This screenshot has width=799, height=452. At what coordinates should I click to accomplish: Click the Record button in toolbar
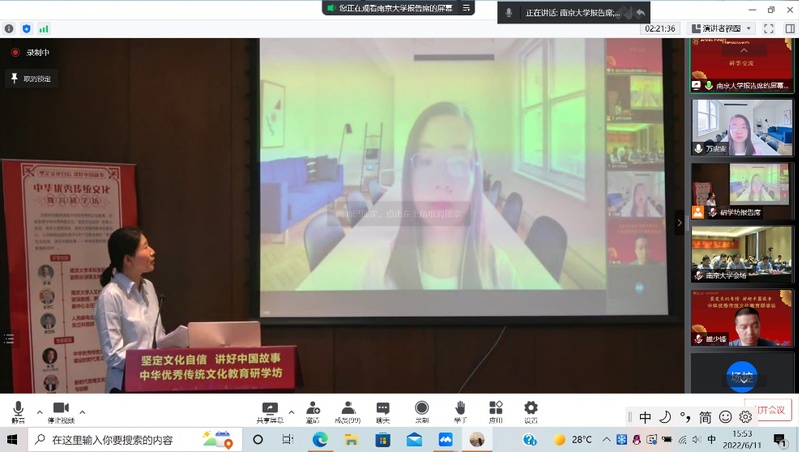coord(422,411)
